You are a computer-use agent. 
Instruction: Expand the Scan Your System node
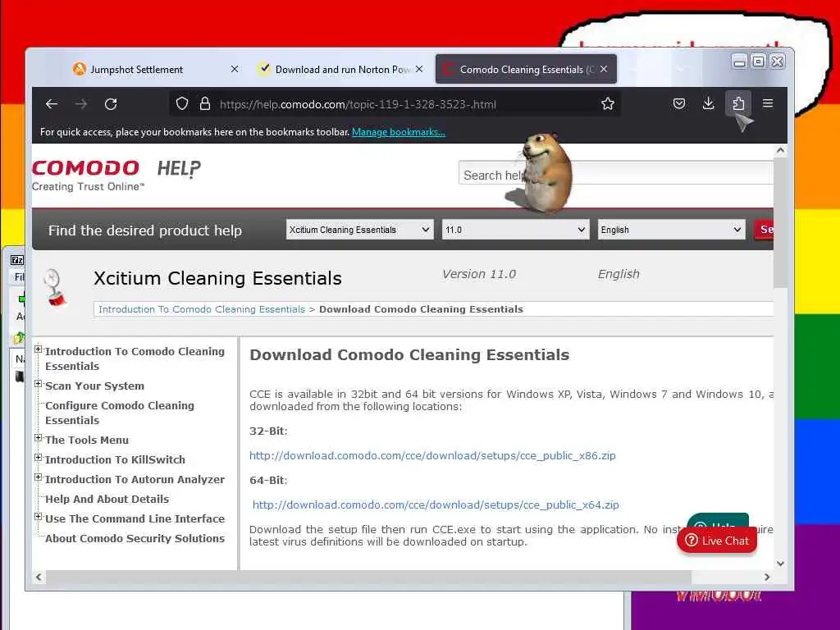coord(38,384)
